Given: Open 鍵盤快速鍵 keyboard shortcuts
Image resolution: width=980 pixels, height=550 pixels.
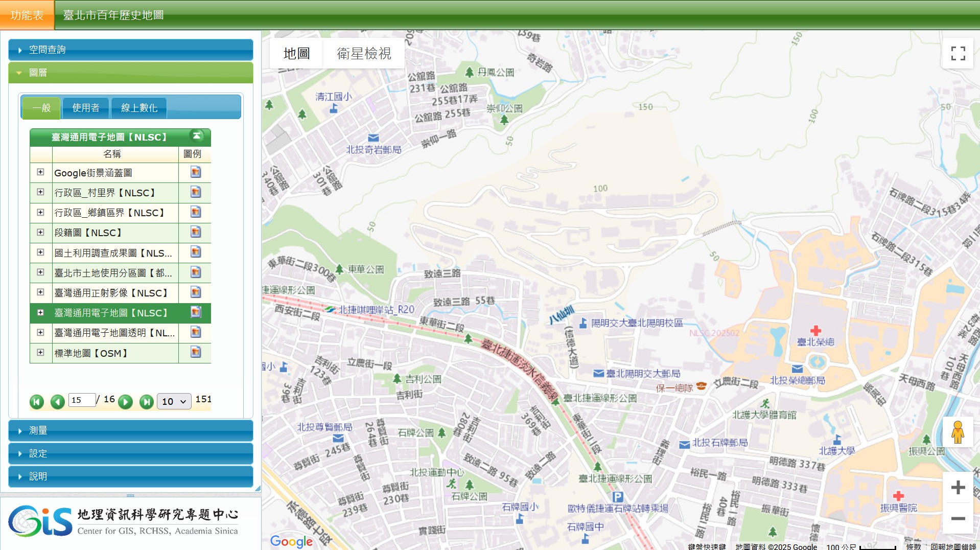Looking at the screenshot, I should click(707, 546).
